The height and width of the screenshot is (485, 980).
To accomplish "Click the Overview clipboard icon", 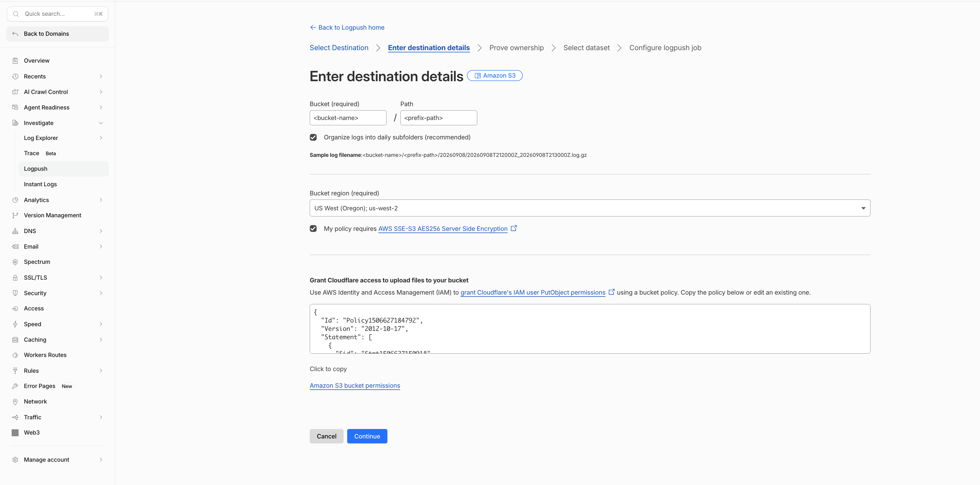I will pyautogui.click(x=15, y=61).
